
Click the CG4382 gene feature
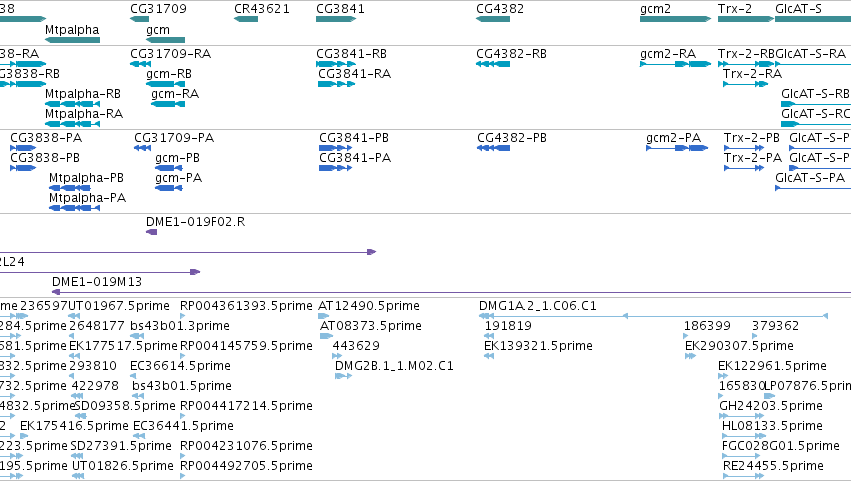tap(493, 19)
